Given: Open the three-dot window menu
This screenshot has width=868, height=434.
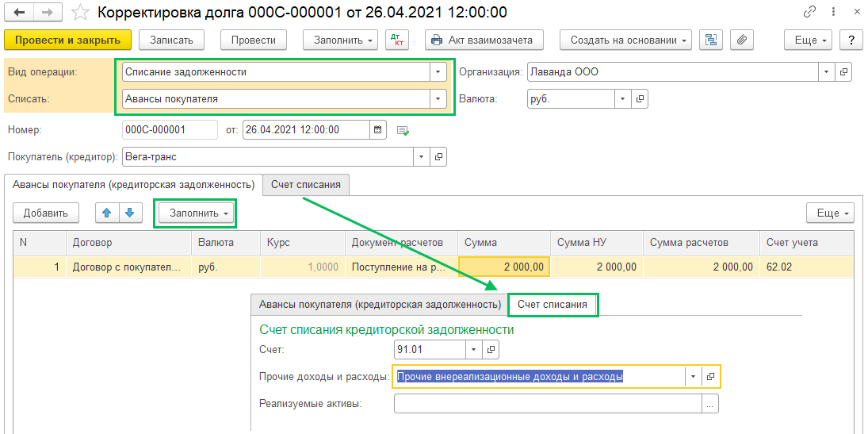Looking at the screenshot, I should pyautogui.click(x=834, y=12).
